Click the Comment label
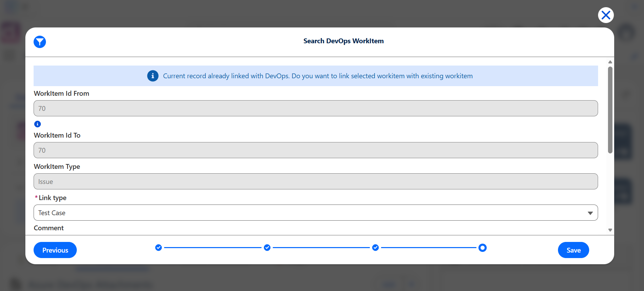644x291 pixels. click(49, 228)
